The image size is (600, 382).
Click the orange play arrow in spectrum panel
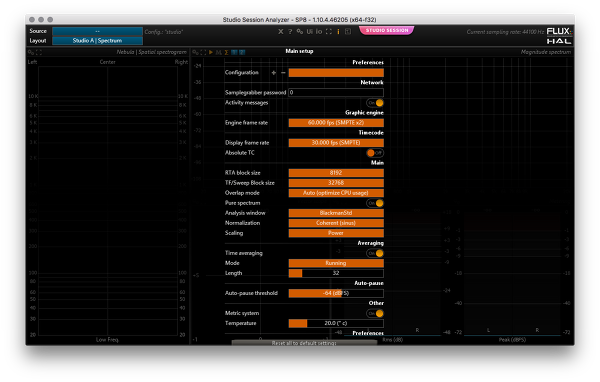(211, 52)
